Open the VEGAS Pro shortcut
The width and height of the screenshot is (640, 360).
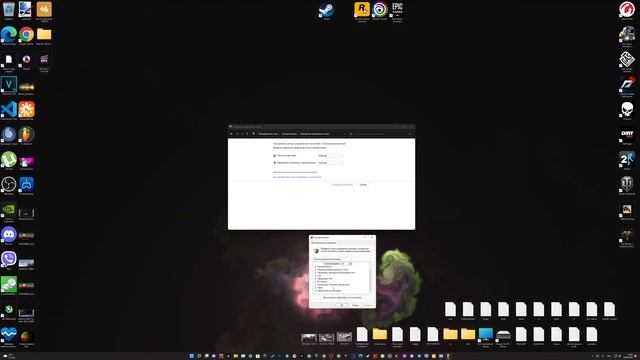[x=9, y=84]
